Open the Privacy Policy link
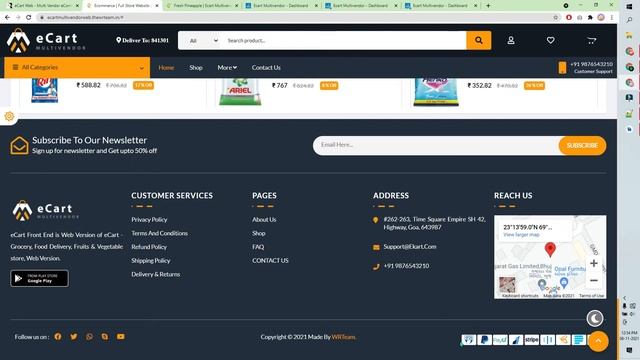 tap(149, 220)
